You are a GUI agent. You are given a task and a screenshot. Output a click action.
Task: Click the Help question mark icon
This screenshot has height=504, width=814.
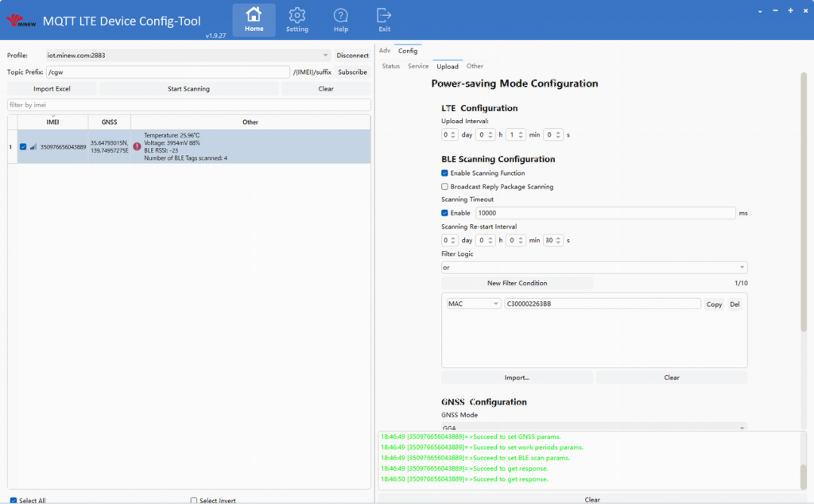coord(341,20)
